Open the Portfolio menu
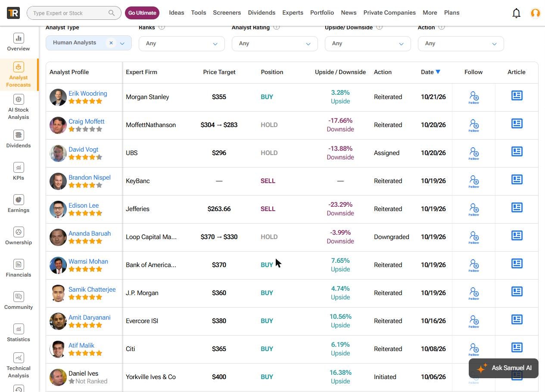The height and width of the screenshot is (392, 545). coord(322,12)
